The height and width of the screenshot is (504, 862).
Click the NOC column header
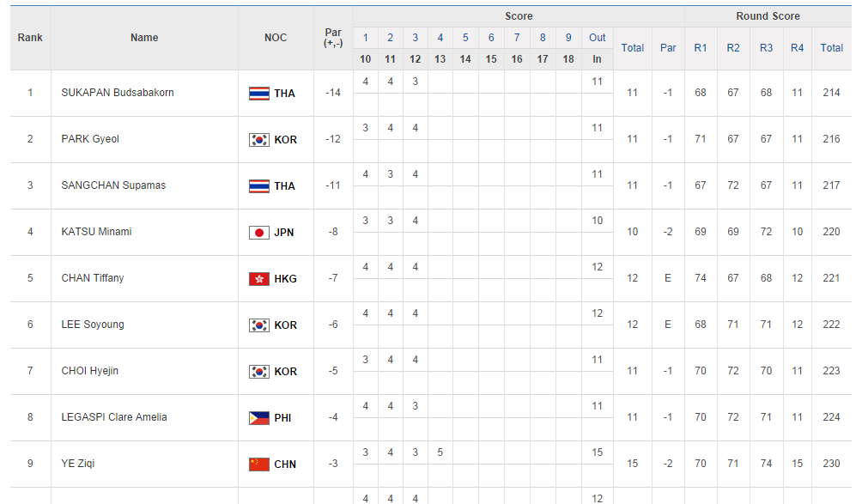[x=276, y=38]
